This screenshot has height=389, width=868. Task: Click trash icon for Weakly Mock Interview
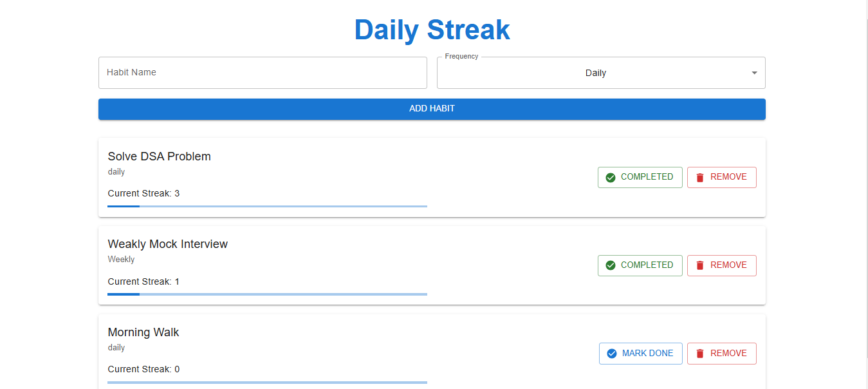coord(700,265)
